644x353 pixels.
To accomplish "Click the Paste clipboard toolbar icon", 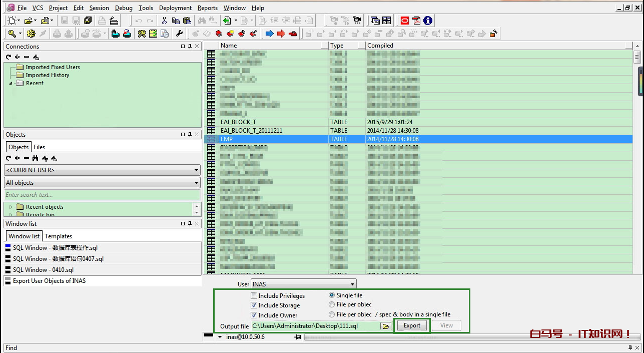I will click(x=187, y=21).
